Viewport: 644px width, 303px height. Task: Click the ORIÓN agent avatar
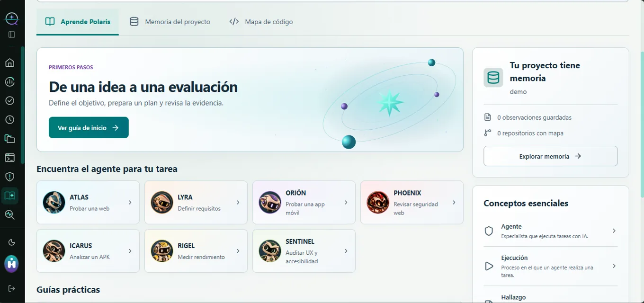point(270,202)
